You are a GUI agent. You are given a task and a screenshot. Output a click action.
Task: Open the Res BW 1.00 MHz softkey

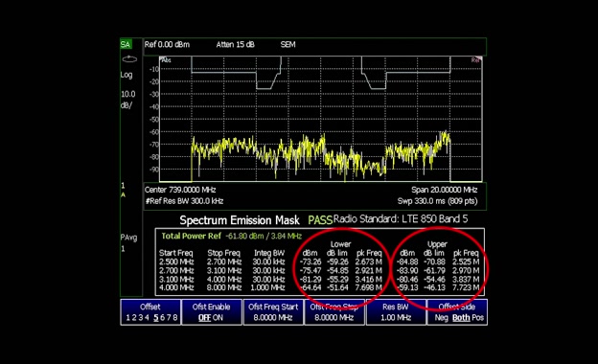(x=396, y=312)
